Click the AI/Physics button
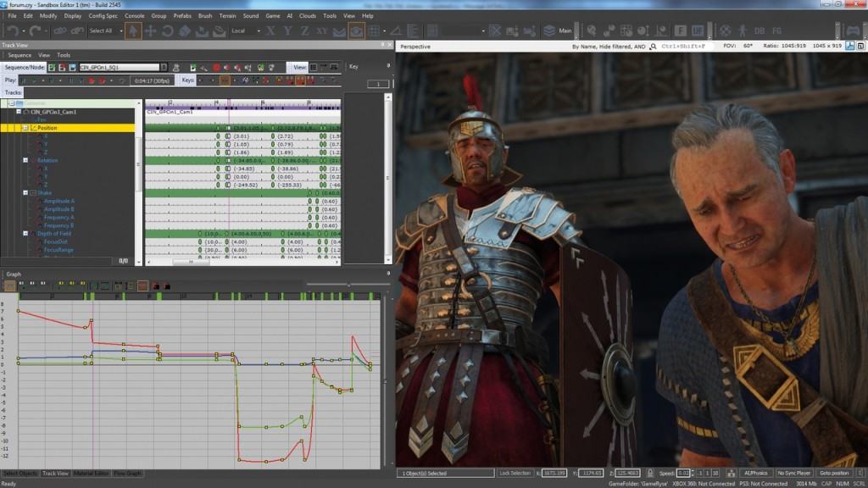The height and width of the screenshot is (488, 868). (x=755, y=473)
